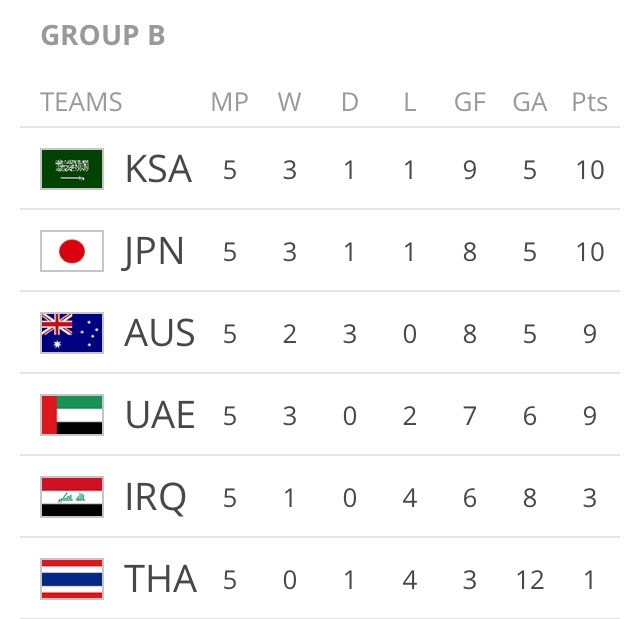The image size is (640, 619).
Task: Click the GA column header
Action: point(529,102)
